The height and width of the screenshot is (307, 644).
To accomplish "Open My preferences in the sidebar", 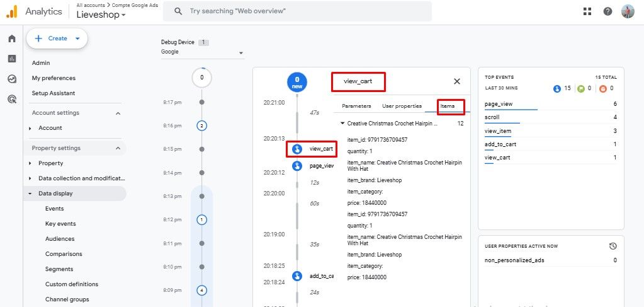I will coord(54,78).
